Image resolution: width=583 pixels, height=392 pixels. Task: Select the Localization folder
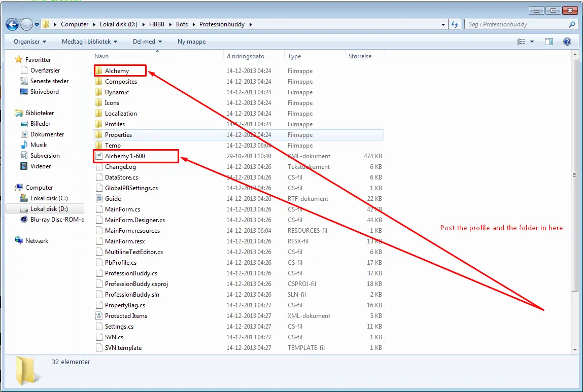tap(120, 113)
